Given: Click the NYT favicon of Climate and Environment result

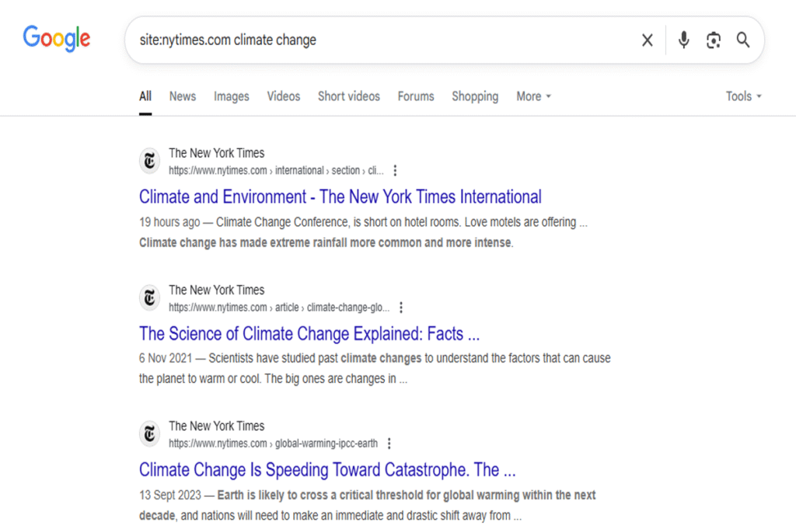Looking at the screenshot, I should pyautogui.click(x=149, y=162).
